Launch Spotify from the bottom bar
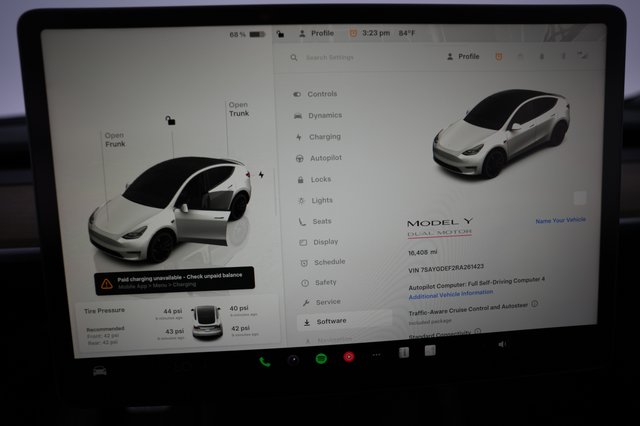 click(321, 359)
